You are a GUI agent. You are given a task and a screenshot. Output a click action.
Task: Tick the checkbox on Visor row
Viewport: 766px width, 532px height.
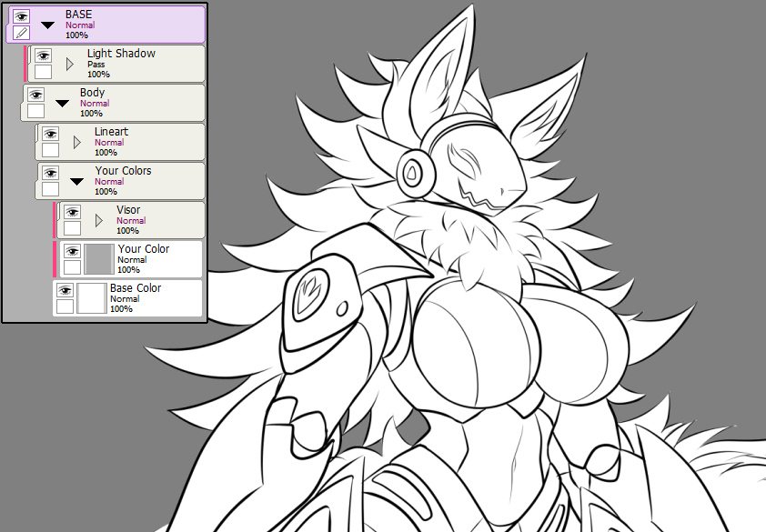click(x=72, y=228)
